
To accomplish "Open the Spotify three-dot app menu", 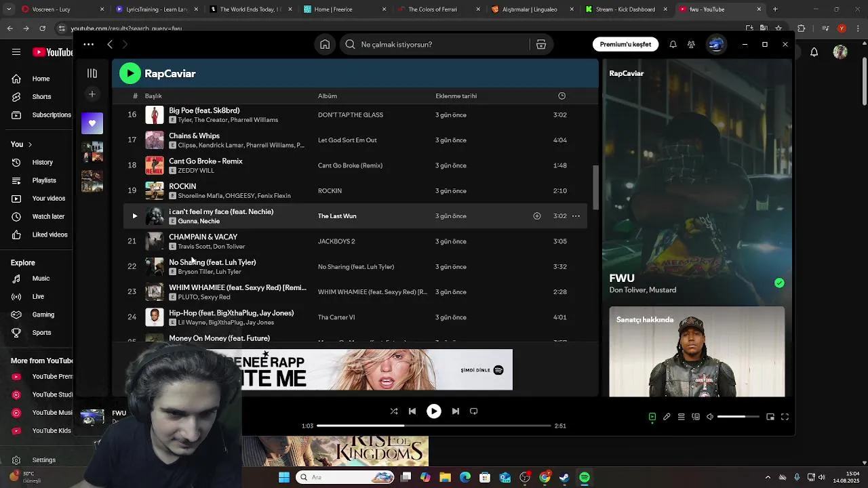I will [89, 44].
